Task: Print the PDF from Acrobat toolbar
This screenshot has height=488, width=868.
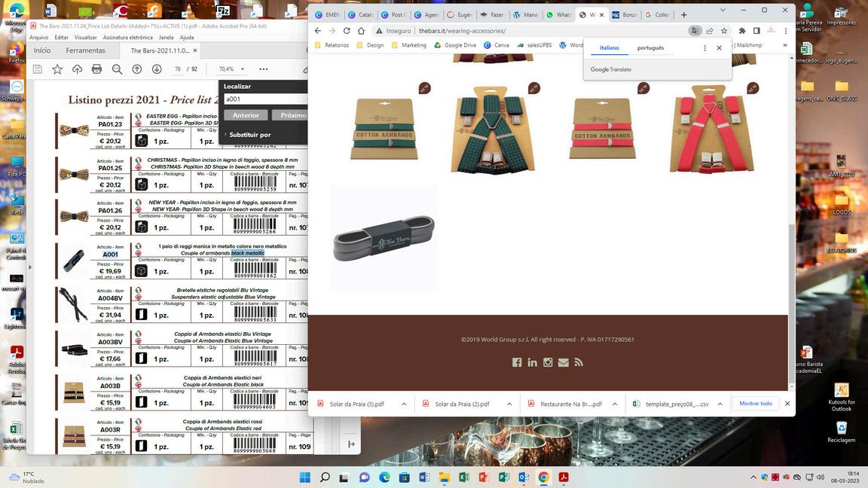Action: tap(97, 69)
